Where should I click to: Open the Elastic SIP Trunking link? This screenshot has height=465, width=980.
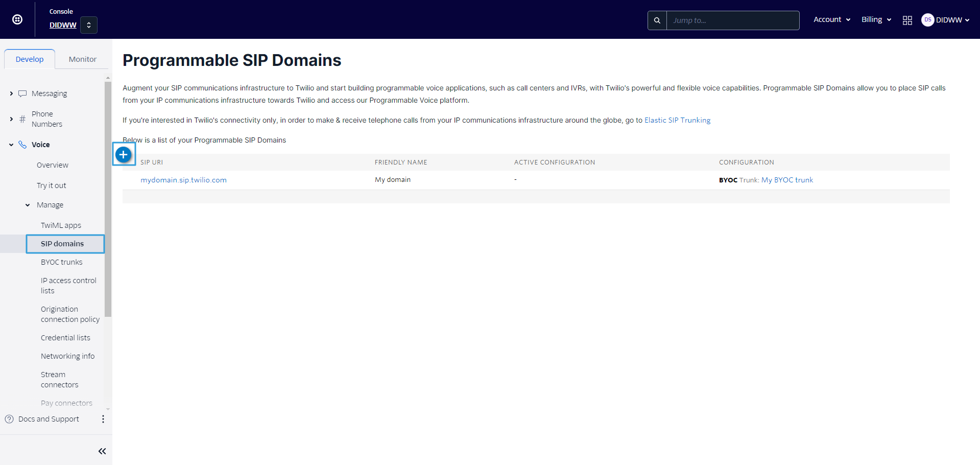(677, 120)
